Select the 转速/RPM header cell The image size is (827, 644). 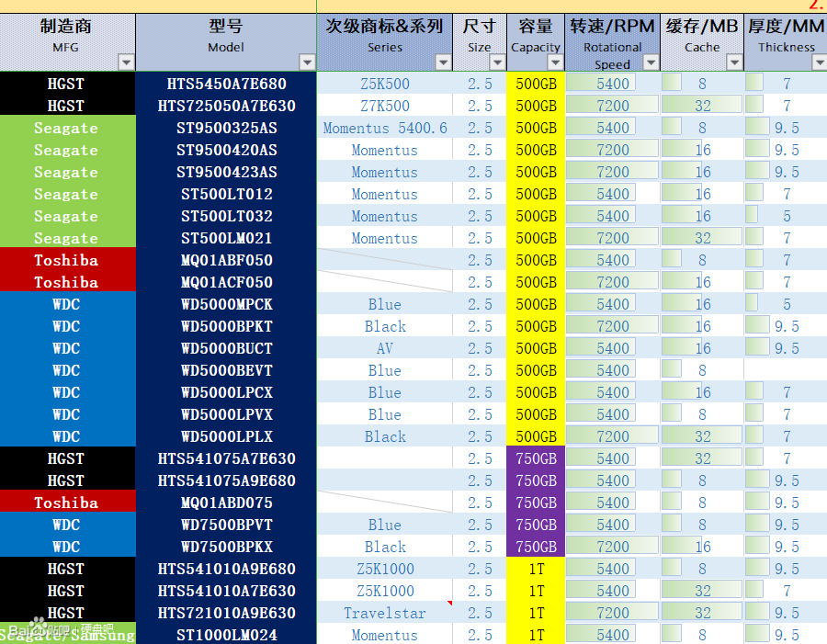612,42
